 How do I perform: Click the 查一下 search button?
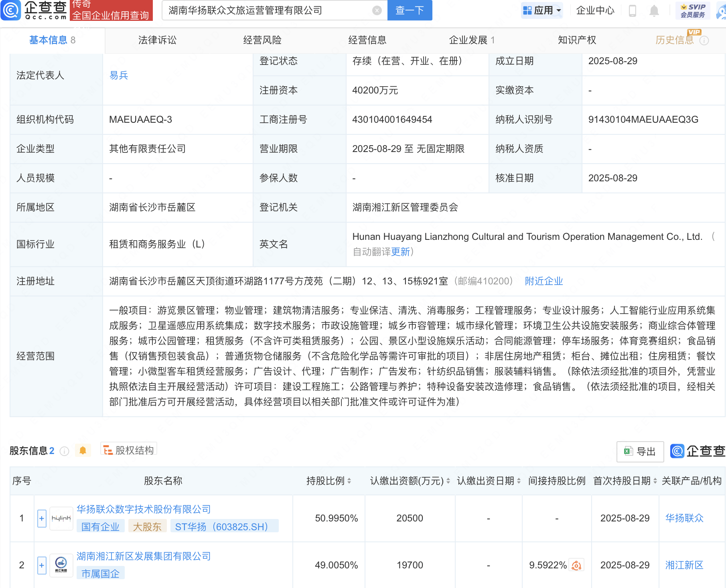tap(410, 10)
